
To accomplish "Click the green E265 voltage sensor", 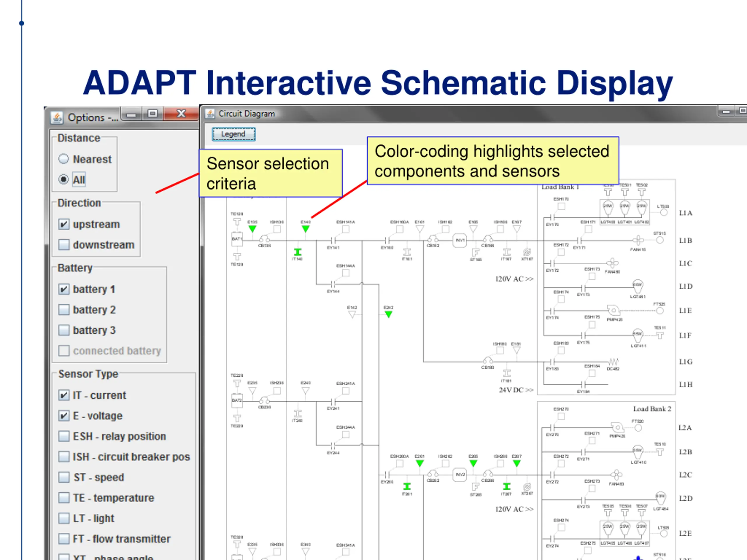I will tap(473, 463).
